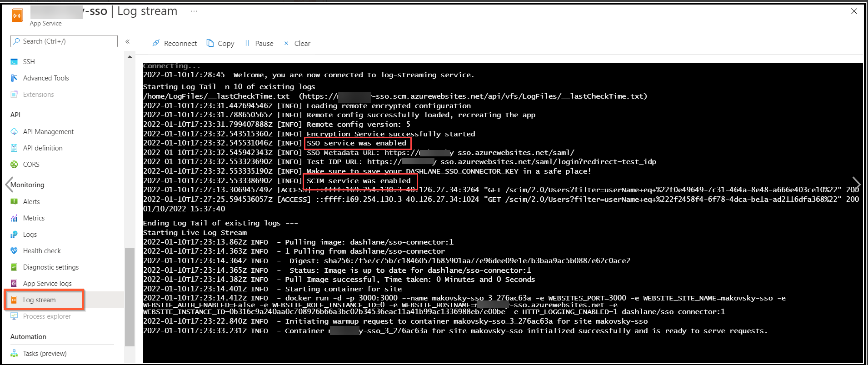Click the sidebar vertical scrollbar thumb

(x=130, y=295)
